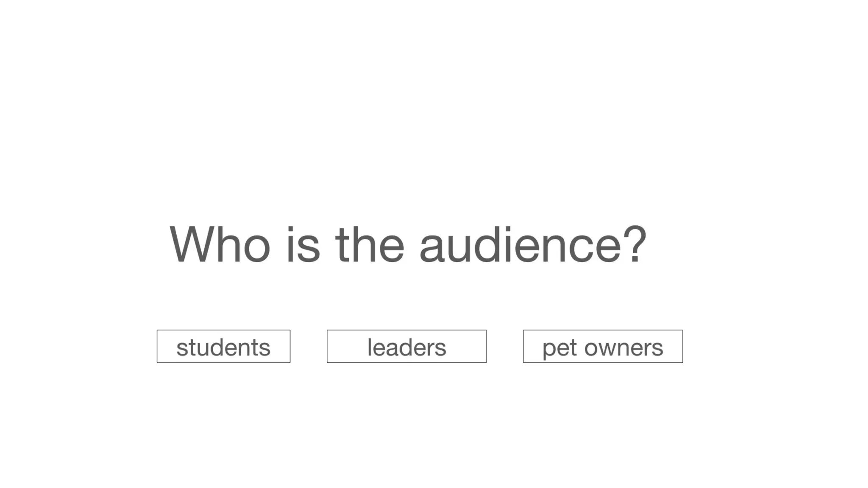The height and width of the screenshot is (488, 868).
Task: Click the "Who is the audience?" heading
Action: coord(408,245)
